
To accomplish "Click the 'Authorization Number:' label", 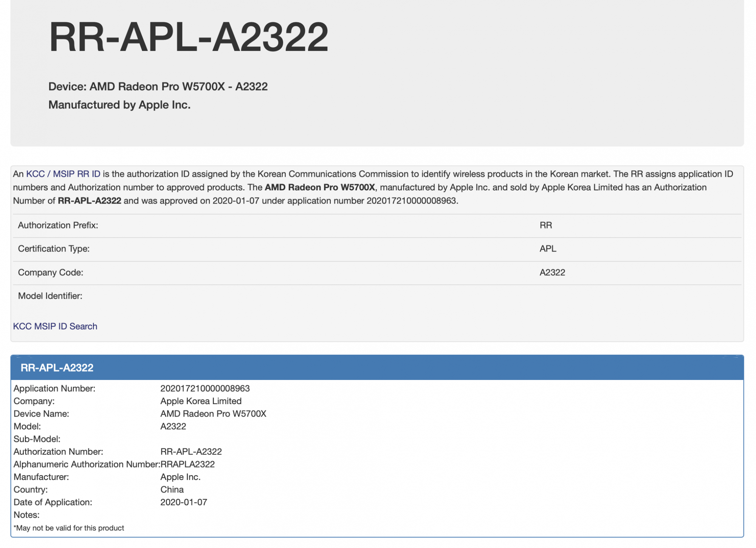I will pyautogui.click(x=58, y=452).
